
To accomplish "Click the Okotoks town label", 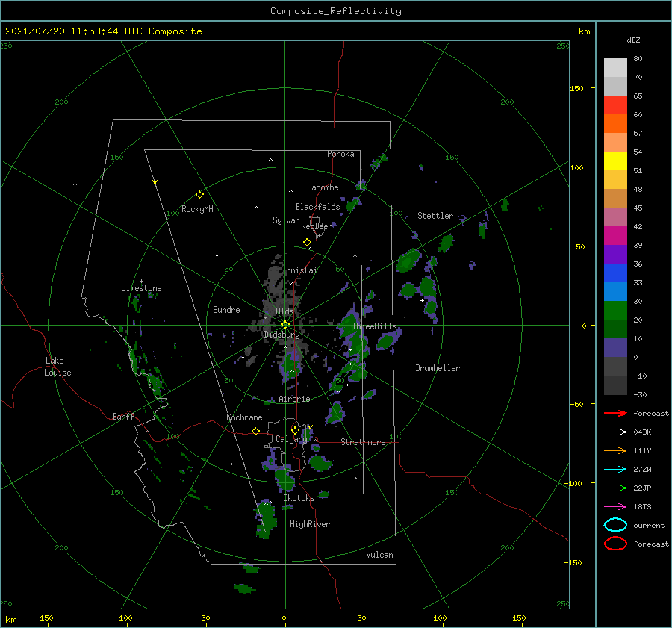I will (299, 497).
